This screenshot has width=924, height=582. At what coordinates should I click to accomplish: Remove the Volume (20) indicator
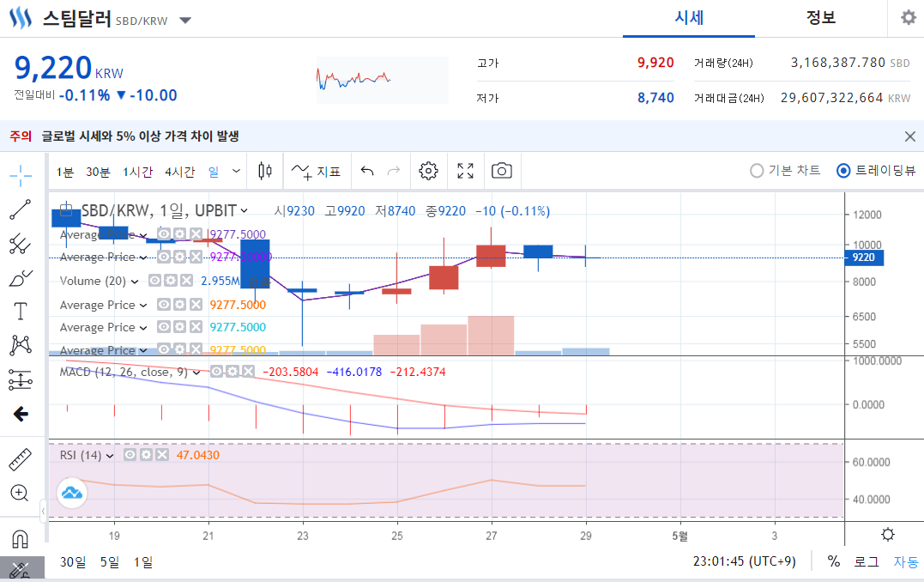(186, 281)
